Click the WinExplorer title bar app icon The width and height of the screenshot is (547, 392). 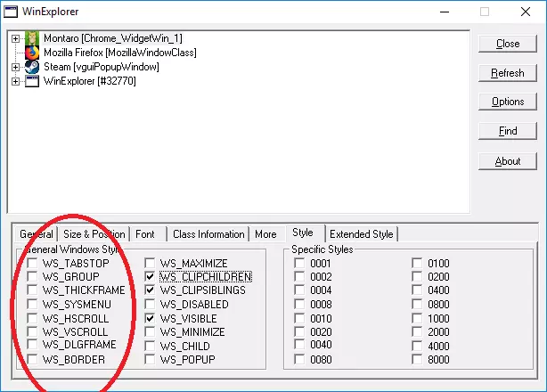point(11,12)
